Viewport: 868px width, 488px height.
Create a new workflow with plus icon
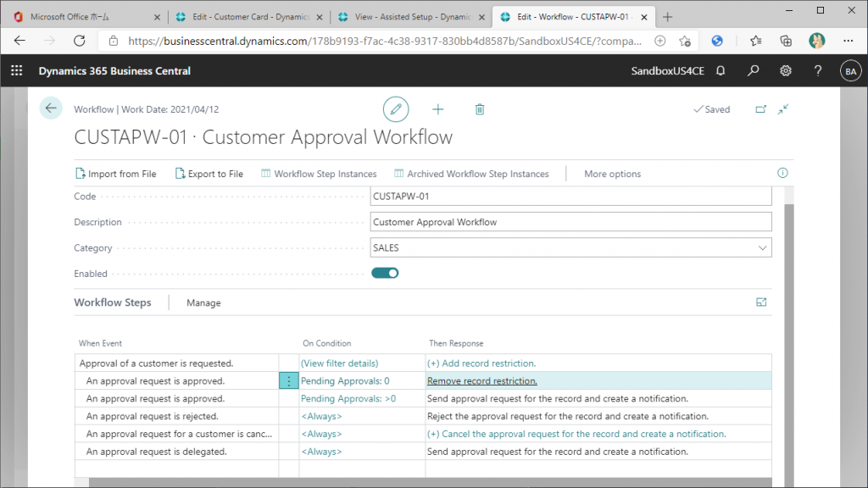(438, 109)
